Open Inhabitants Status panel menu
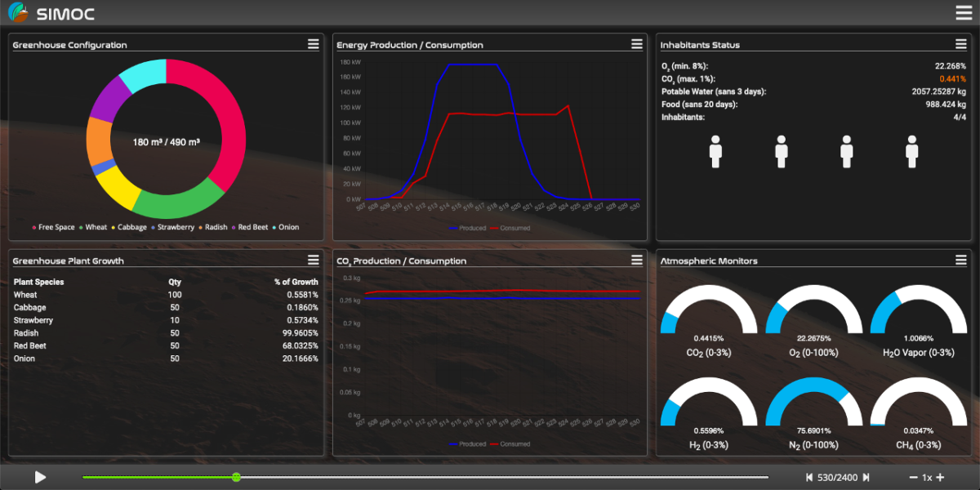Screen dimensions: 980x490 (x=961, y=44)
